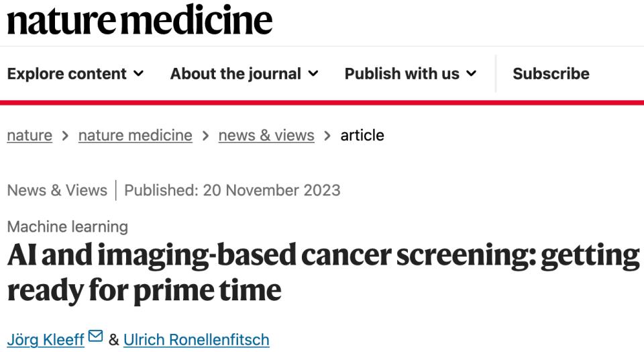Image resolution: width=644 pixels, height=352 pixels.
Task: Click the article breadcrumb text
Action: pos(362,135)
